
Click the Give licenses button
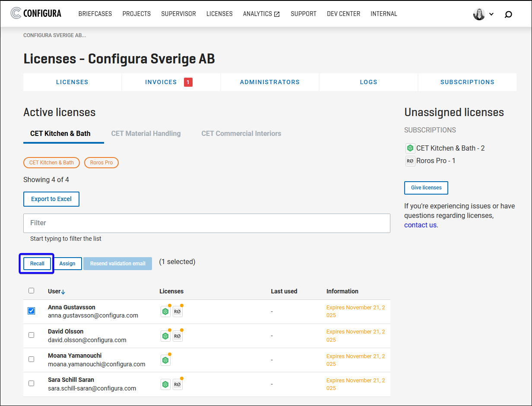(x=426, y=188)
